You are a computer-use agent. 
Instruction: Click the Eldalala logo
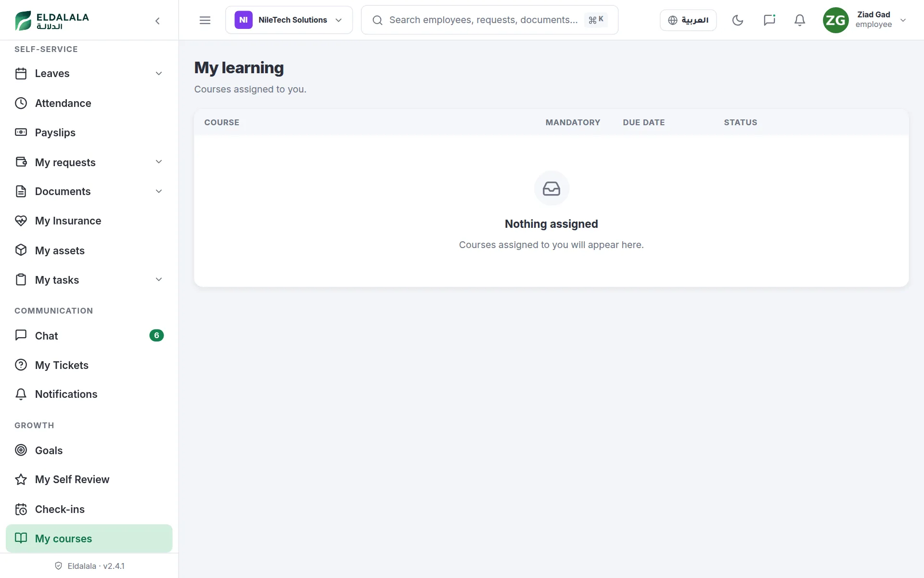click(52, 21)
